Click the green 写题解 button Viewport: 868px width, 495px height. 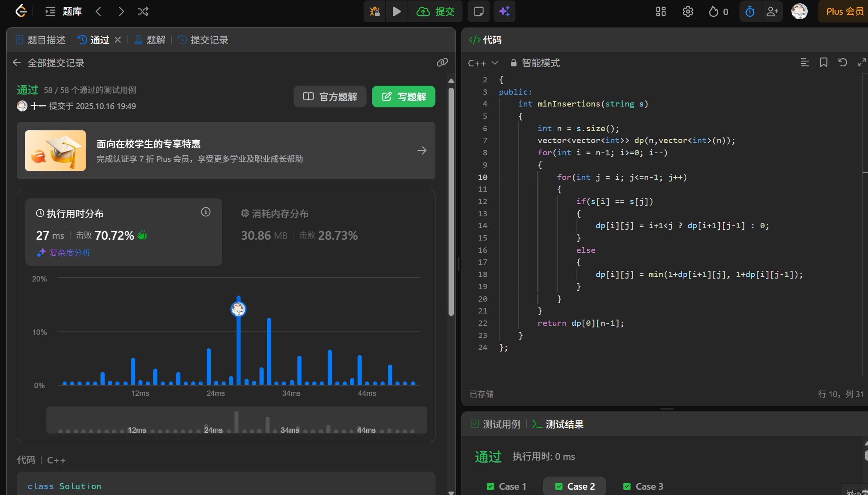tap(403, 97)
